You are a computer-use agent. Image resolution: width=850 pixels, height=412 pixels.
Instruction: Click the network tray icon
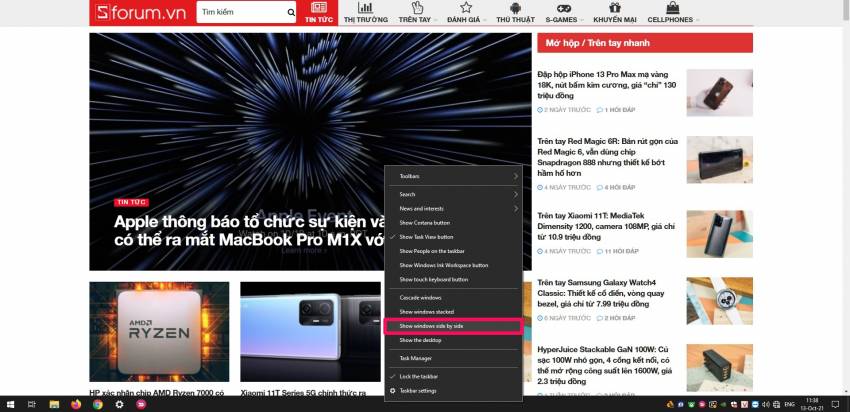click(776, 404)
